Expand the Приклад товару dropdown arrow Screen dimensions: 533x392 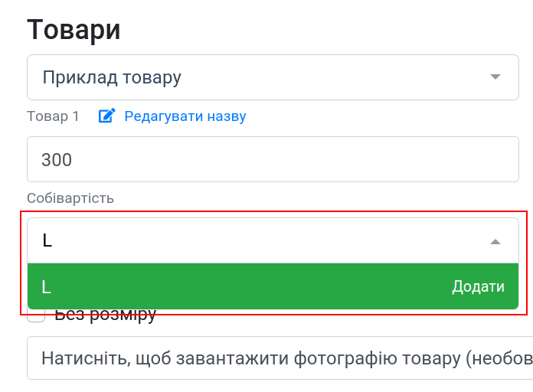tap(495, 77)
